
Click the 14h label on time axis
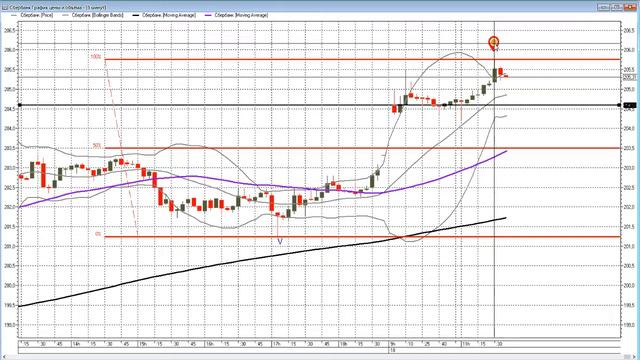click(x=76, y=344)
